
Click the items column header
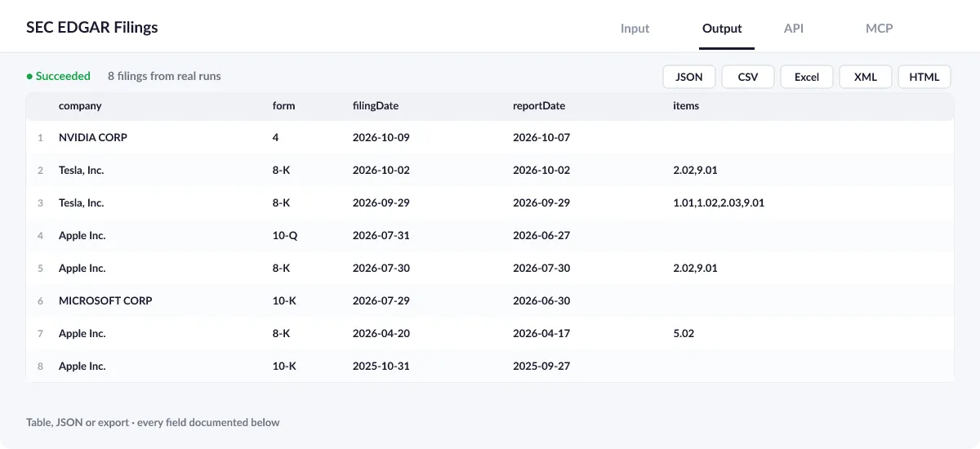(x=686, y=105)
